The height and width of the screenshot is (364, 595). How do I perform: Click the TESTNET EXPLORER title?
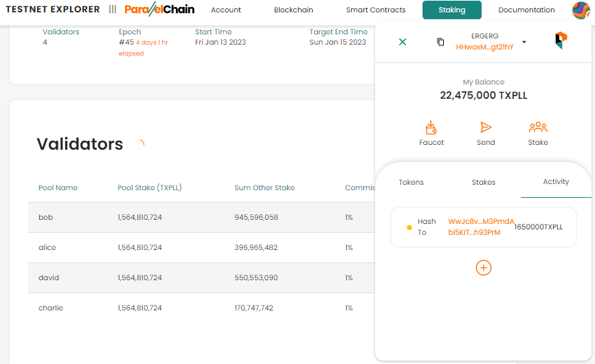pos(53,9)
